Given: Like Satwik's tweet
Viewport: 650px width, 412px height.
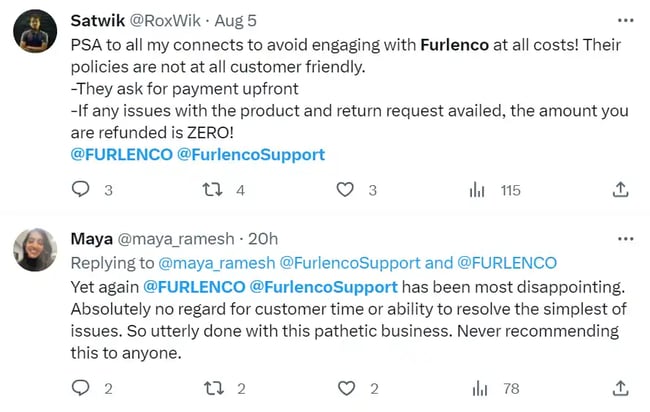Looking at the screenshot, I should (x=346, y=189).
